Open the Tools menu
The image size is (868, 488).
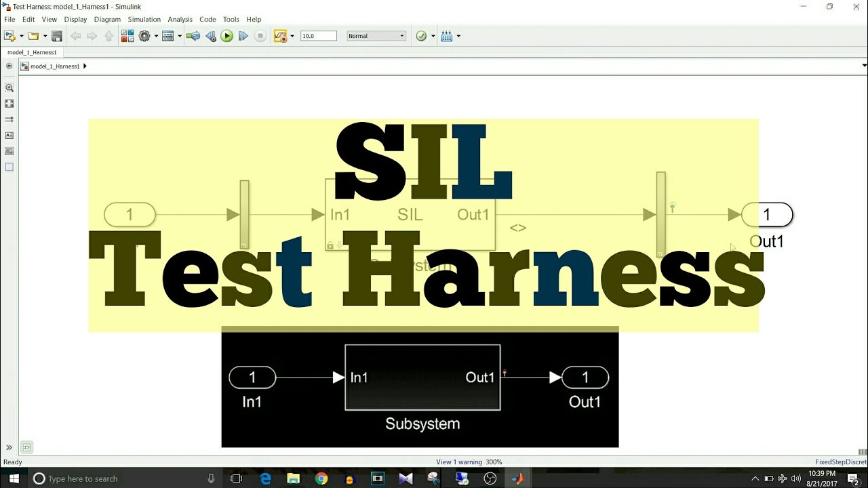[x=231, y=20]
